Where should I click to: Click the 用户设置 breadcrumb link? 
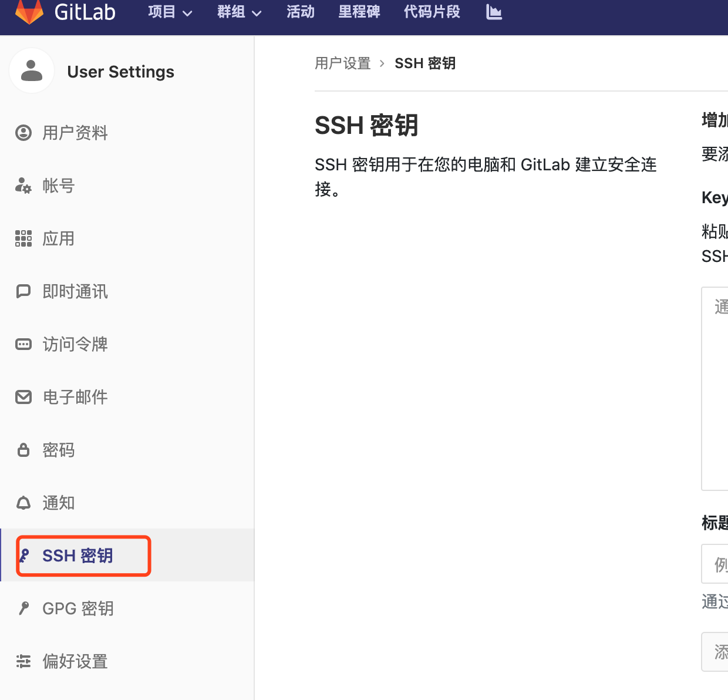[342, 63]
